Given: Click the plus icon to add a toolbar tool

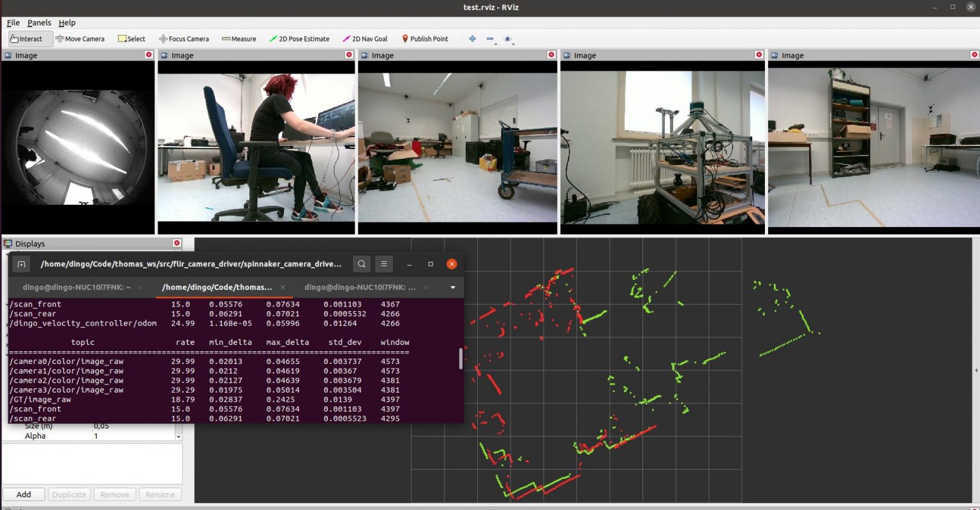Looking at the screenshot, I should tap(471, 39).
